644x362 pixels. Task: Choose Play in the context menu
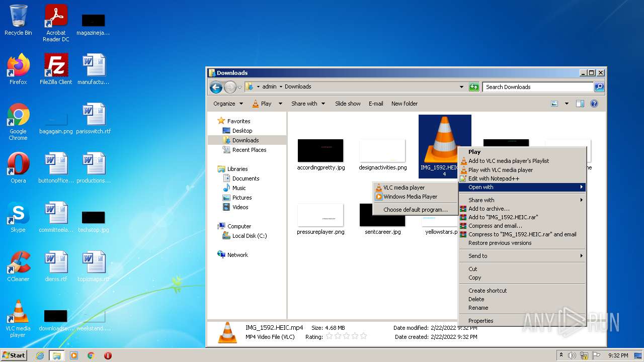(522, 152)
